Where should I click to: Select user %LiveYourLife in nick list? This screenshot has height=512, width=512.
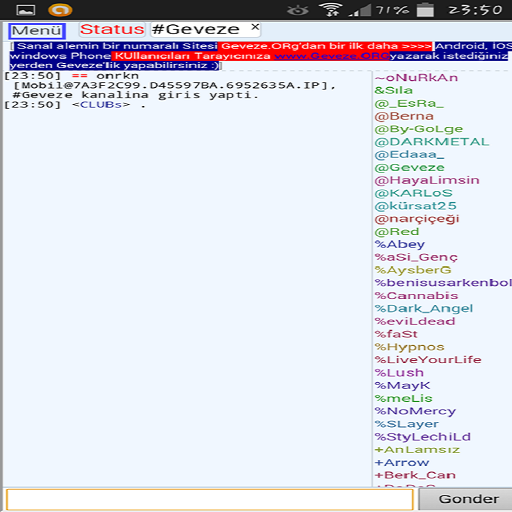click(428, 360)
